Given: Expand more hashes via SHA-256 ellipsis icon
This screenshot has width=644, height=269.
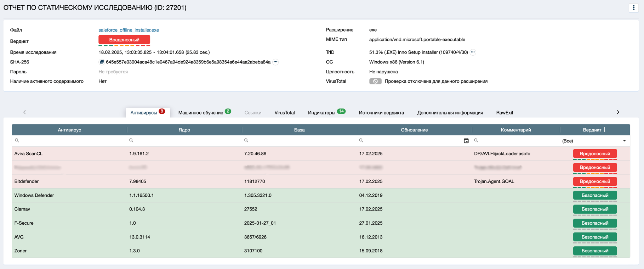Looking at the screenshot, I should tap(275, 62).
